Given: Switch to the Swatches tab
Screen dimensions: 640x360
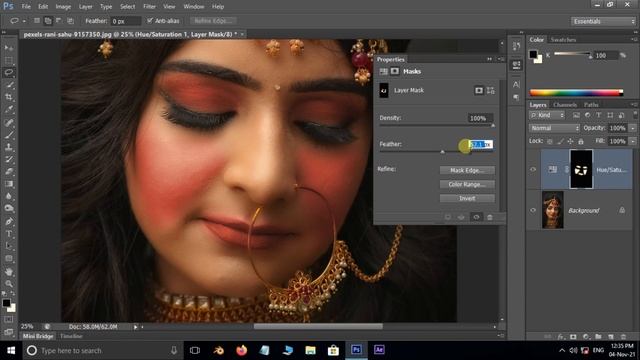Looking at the screenshot, I should coord(563,40).
